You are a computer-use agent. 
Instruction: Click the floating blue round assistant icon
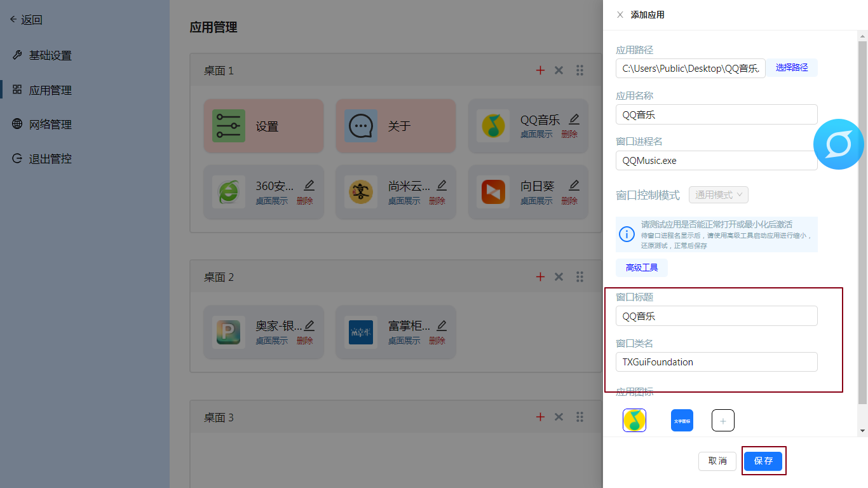[x=839, y=144]
